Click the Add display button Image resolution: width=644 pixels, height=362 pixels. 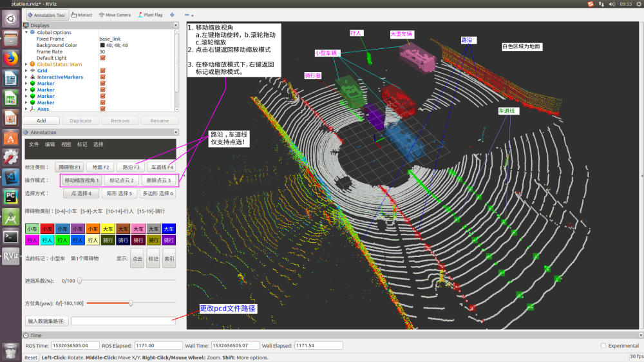coord(41,121)
